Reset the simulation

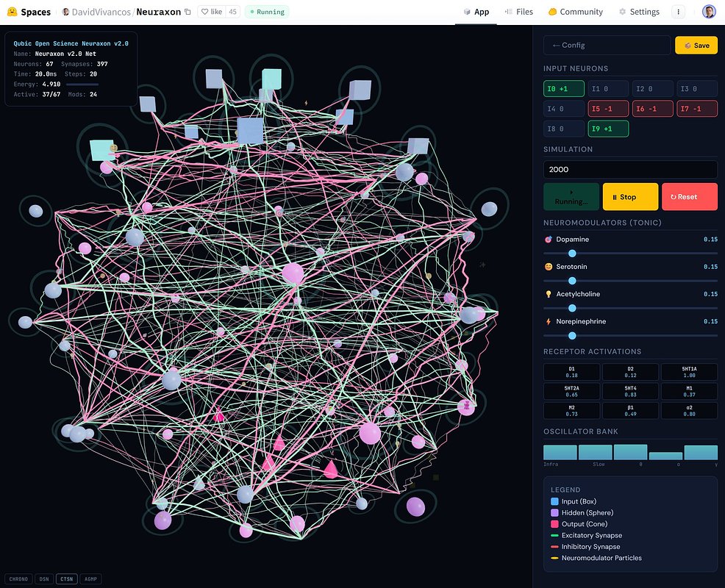click(689, 196)
